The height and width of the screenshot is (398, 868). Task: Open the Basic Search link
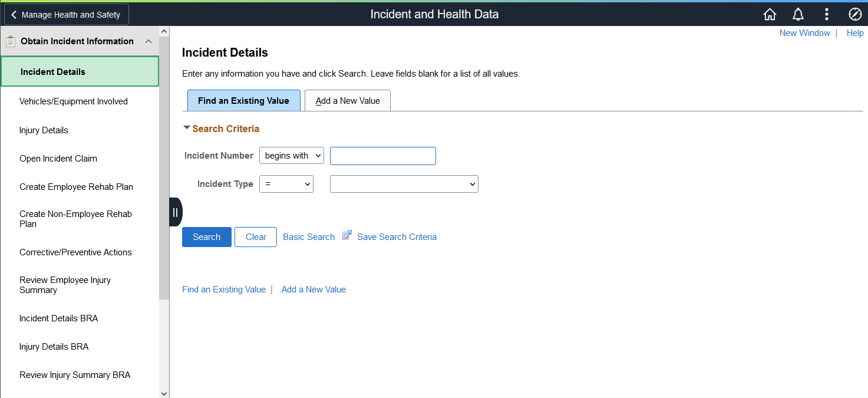coord(308,236)
